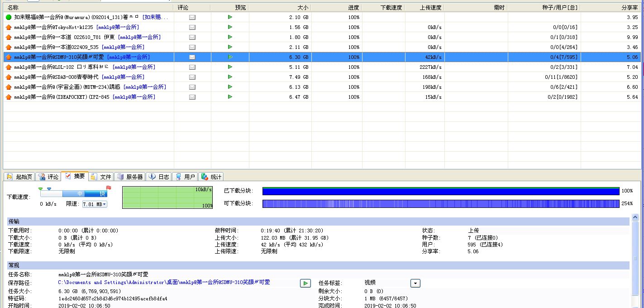Image resolution: width=644 pixels, height=308 pixels.
Task: Click the orange upload arrow of the 6.47 GB task
Action: click(x=9, y=97)
